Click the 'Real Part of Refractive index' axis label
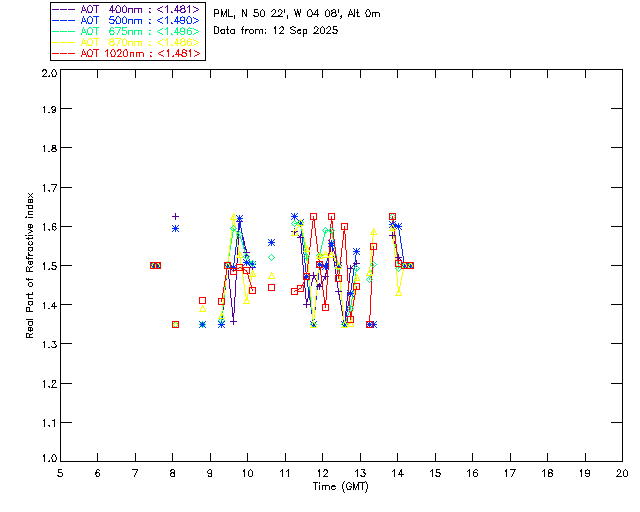The image size is (640, 512). tap(29, 265)
